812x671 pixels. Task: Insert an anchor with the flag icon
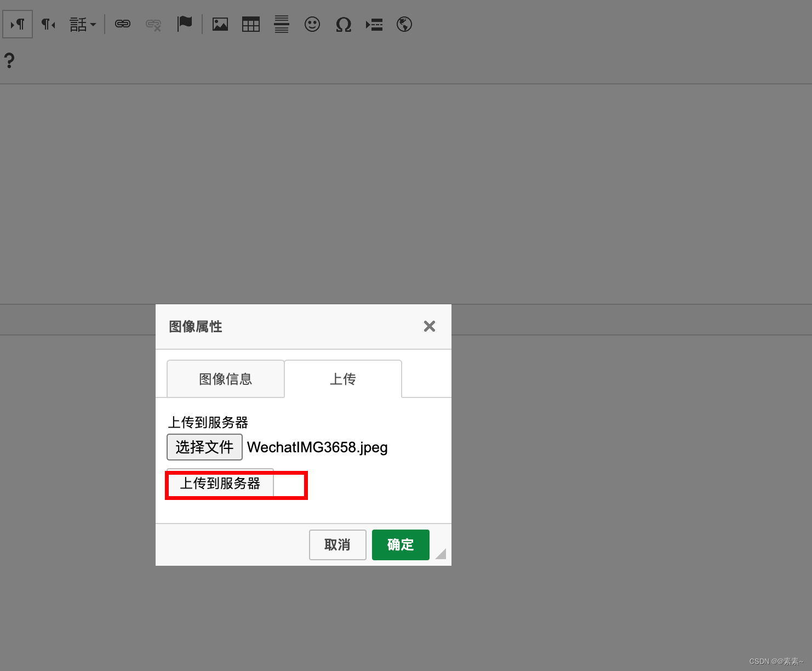tap(185, 24)
